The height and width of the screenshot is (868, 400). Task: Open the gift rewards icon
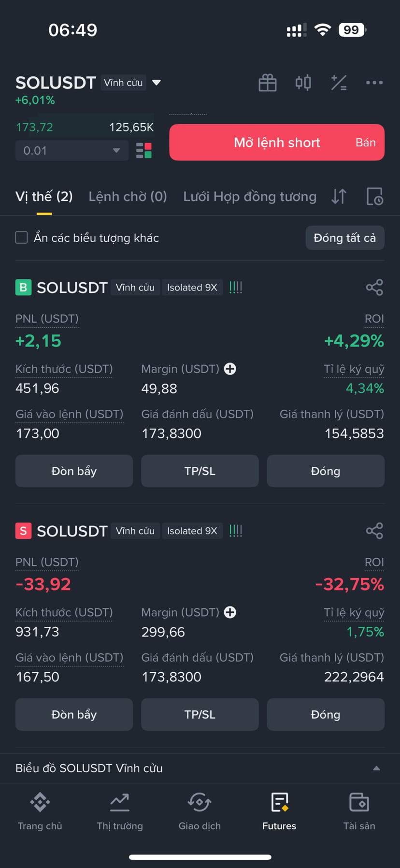267,83
